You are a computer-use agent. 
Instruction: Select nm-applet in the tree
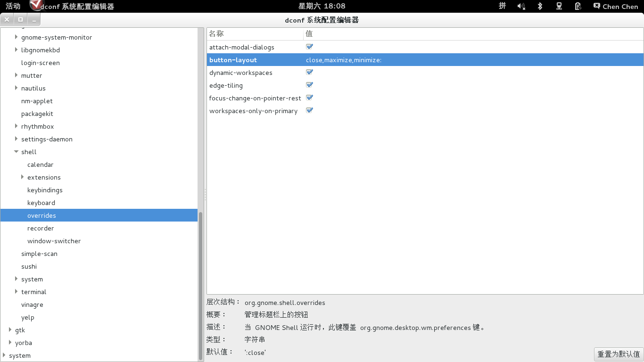[x=37, y=101]
